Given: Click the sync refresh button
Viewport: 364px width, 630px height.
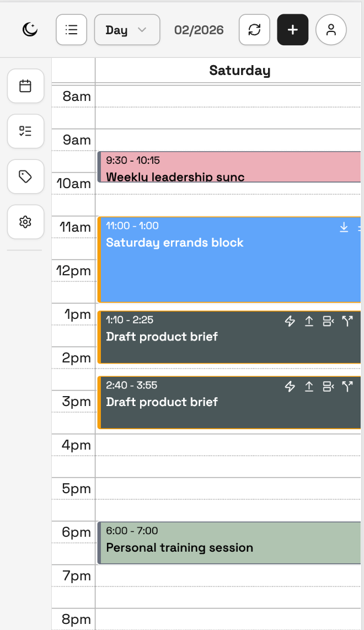Looking at the screenshot, I should click(254, 30).
